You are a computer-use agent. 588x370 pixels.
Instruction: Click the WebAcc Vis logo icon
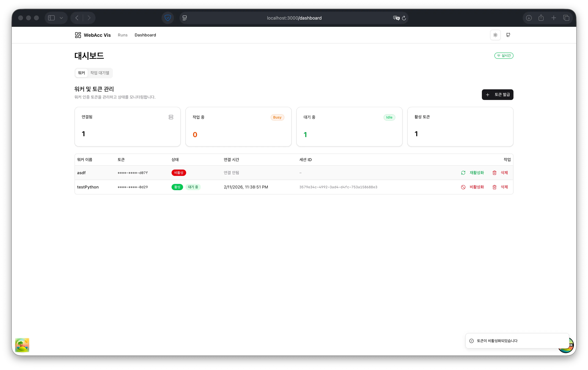[x=78, y=35]
